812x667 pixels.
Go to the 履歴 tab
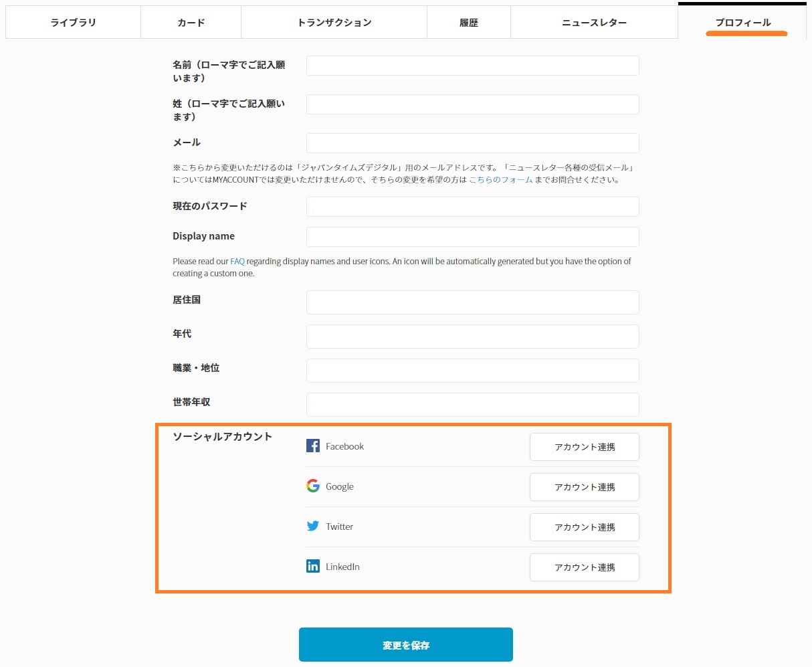[469, 22]
